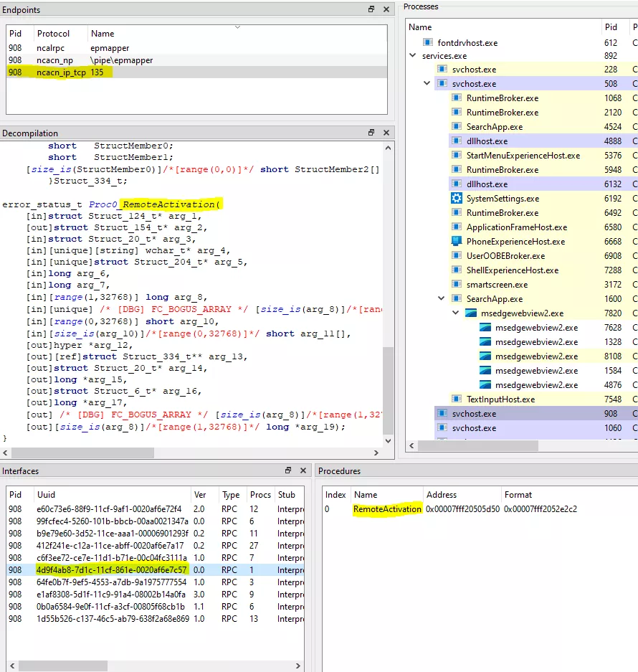Screen dimensions: 638x672
Task: Click the SearchApp.exe icon for PID 4524
Action: [457, 126]
